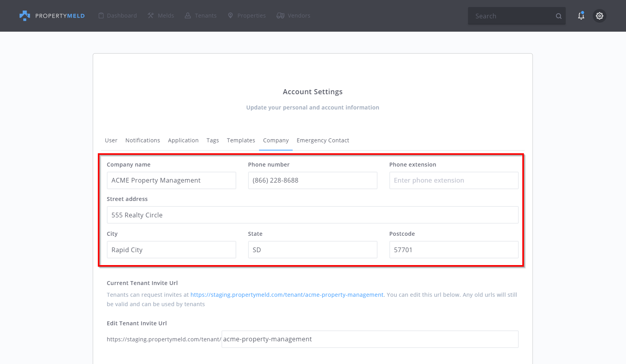Screen dimensions: 626x364
Task: Edit the City field
Action: coord(171,250)
